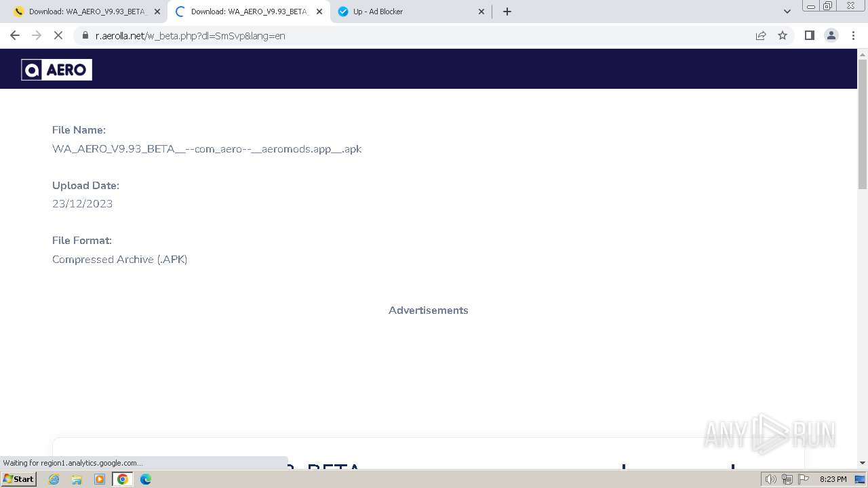Share this page icon
This screenshot has height=488, width=868.
click(761, 35)
